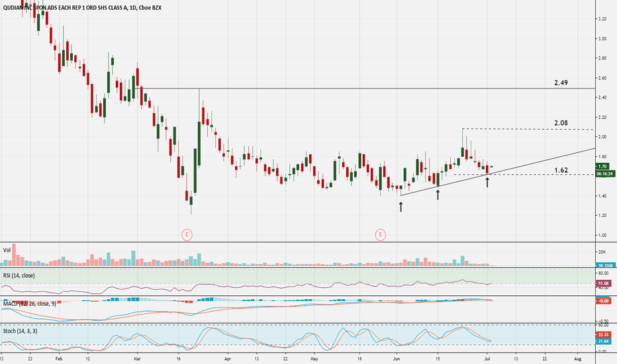Image resolution: width=617 pixels, height=364 pixels.
Task: Click the QUDIAN INC chart title
Action: 82,8
